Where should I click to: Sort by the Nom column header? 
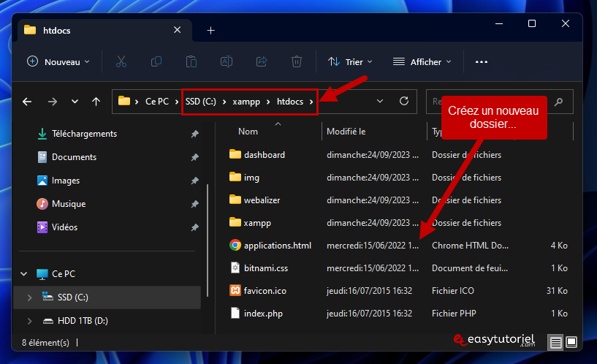click(248, 132)
